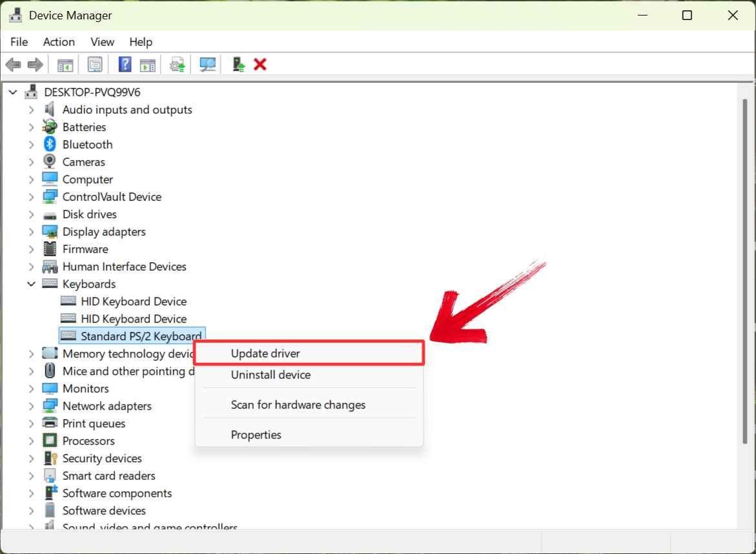
Task: Click the Firmware chip icon
Action: 50,249
